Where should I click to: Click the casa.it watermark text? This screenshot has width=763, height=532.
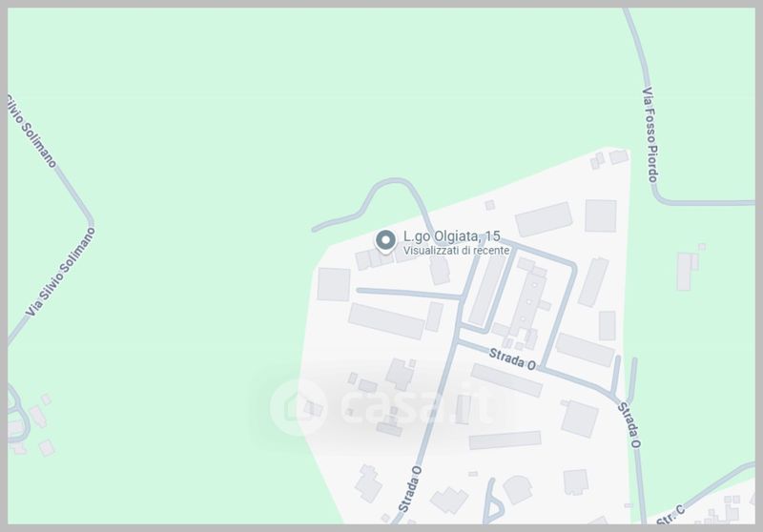pyautogui.click(x=417, y=406)
